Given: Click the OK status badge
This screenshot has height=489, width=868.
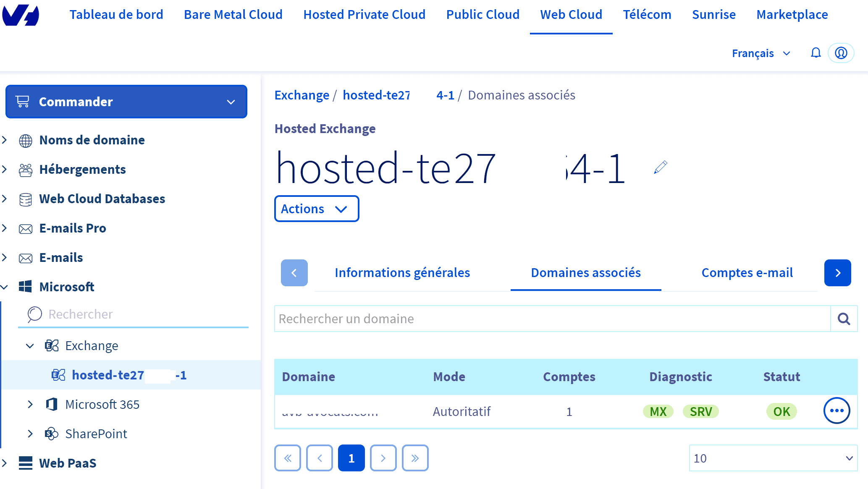Looking at the screenshot, I should 781,411.
